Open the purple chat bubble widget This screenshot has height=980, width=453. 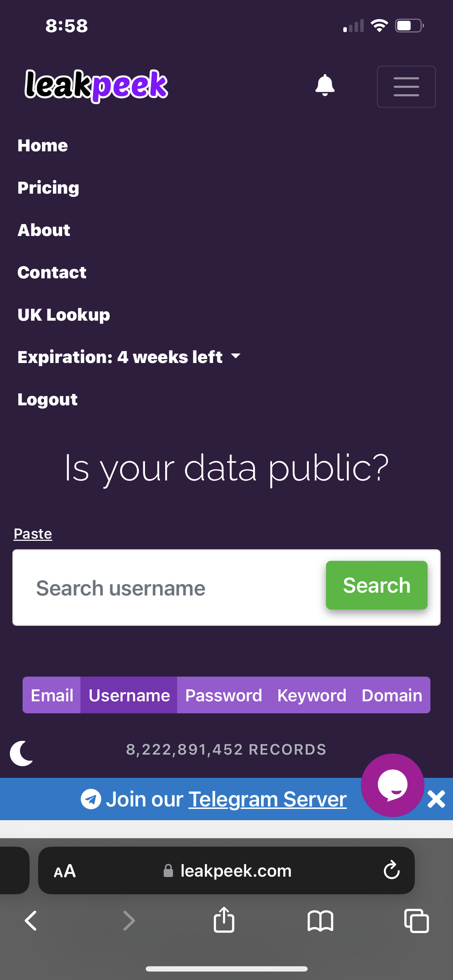coord(392,785)
